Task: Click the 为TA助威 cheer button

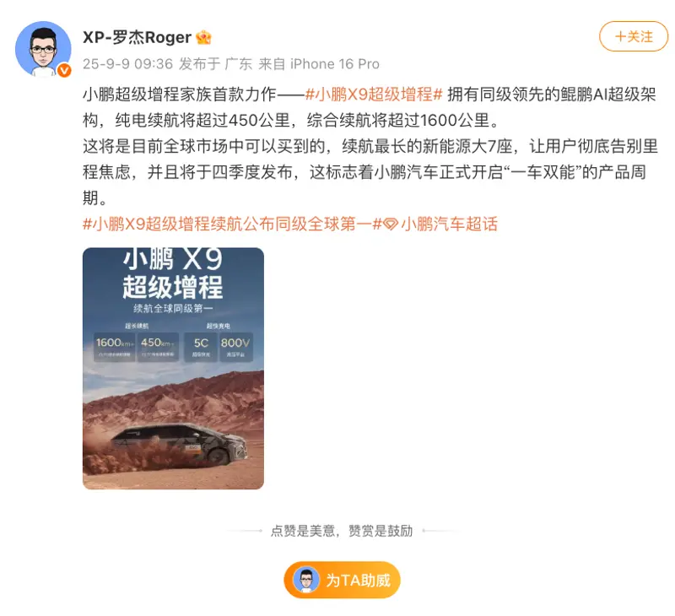Action: point(343,580)
